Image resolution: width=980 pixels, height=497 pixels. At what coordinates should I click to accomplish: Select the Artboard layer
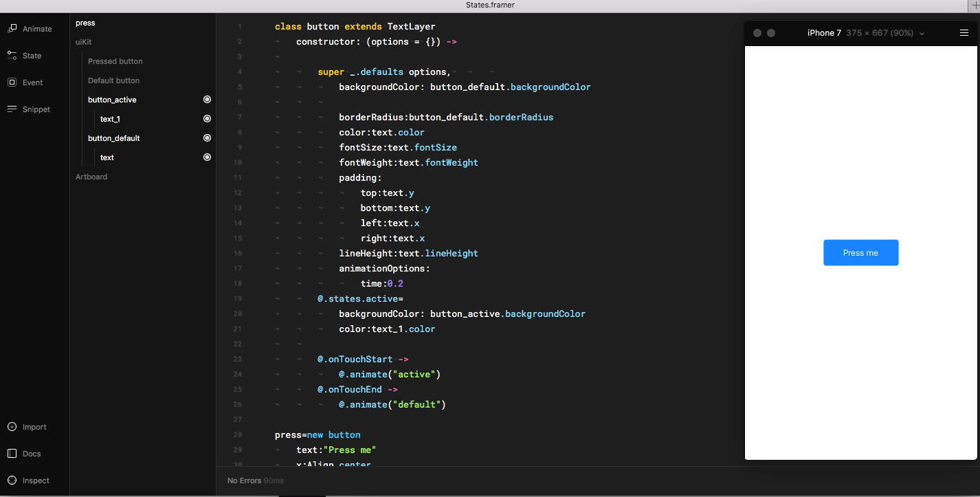(x=91, y=177)
